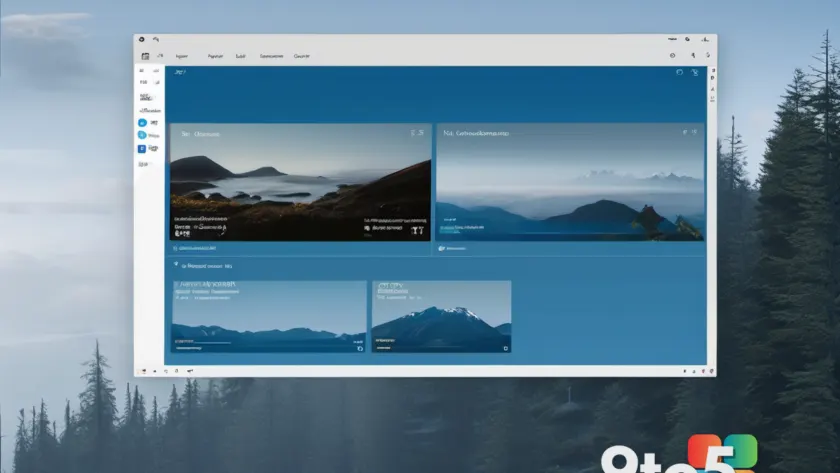The height and width of the screenshot is (473, 840).
Task: Click the caption link below the misty mountain card
Action: click(453, 248)
